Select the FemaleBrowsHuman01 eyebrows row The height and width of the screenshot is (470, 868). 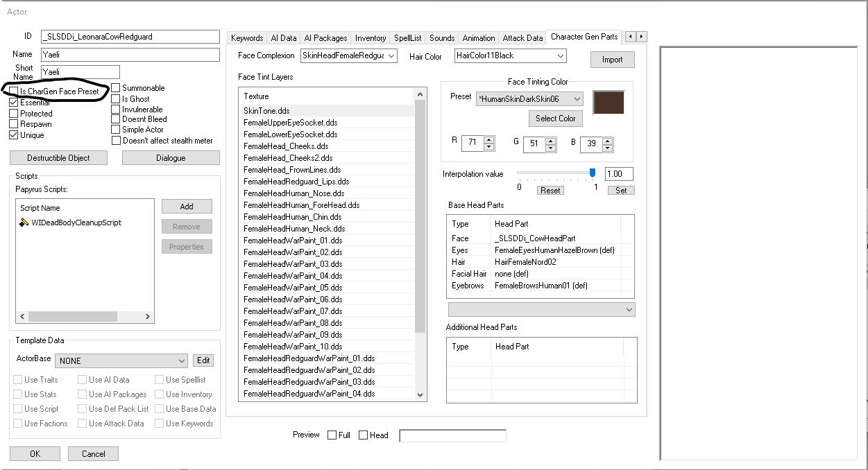click(x=541, y=286)
